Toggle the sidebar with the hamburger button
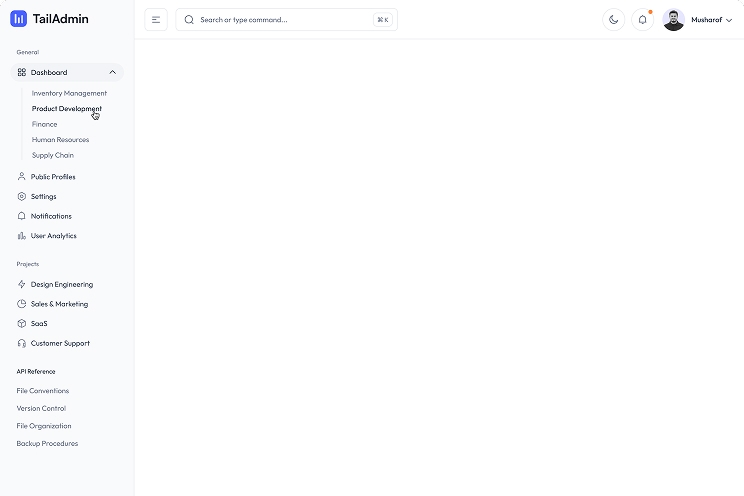 [156, 19]
